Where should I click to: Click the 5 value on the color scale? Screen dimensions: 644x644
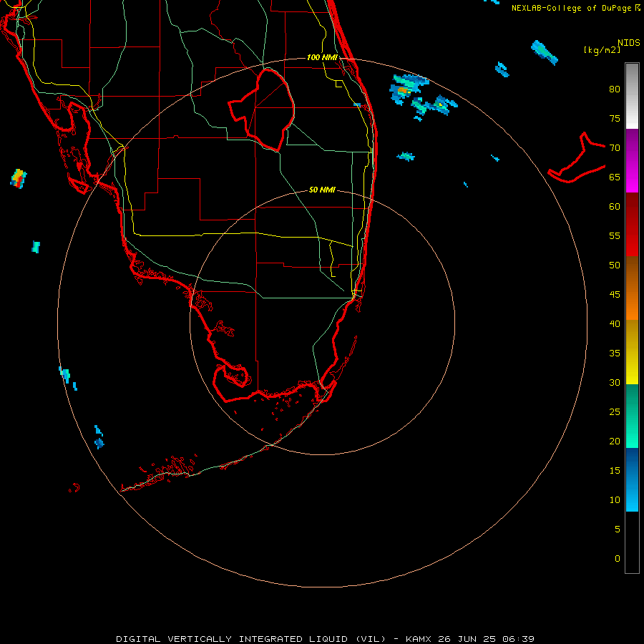(x=618, y=530)
